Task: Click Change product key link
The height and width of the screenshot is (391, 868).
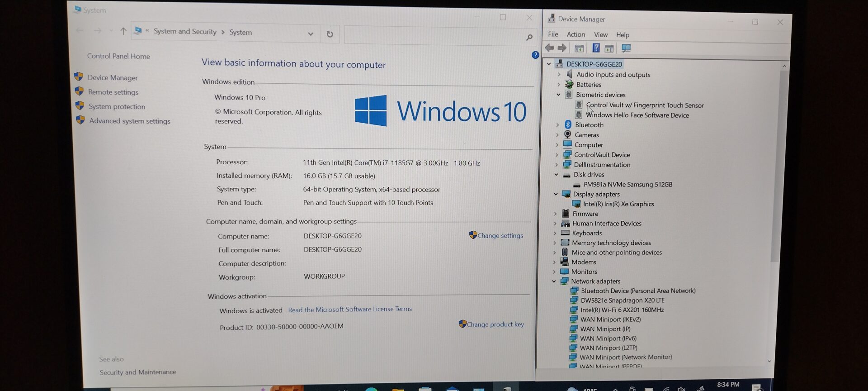Action: pyautogui.click(x=495, y=324)
